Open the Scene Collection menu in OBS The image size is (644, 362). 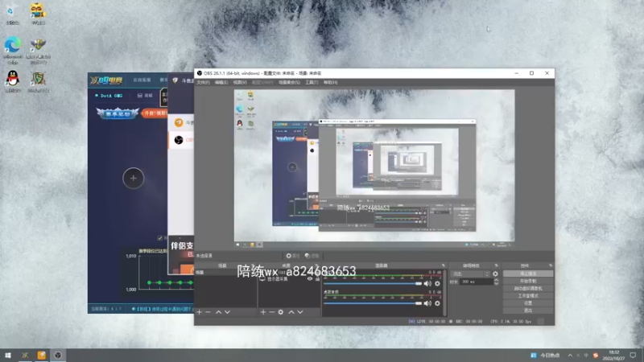[x=289, y=83]
